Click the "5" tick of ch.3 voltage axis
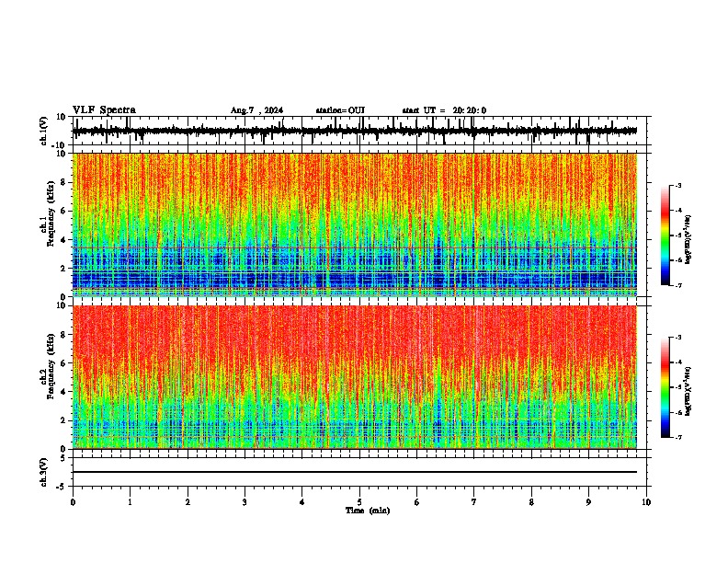Viewport: 728px width, 563px height. [63, 458]
